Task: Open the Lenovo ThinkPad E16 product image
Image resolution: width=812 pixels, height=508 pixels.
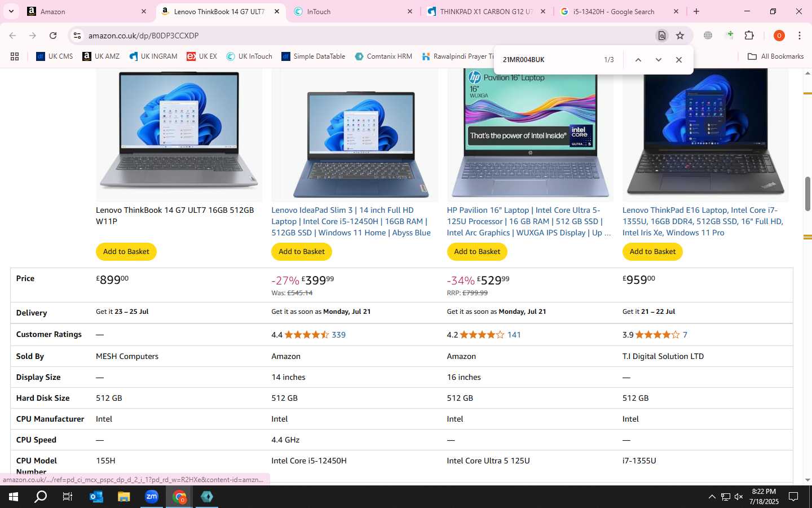Action: [x=705, y=133]
